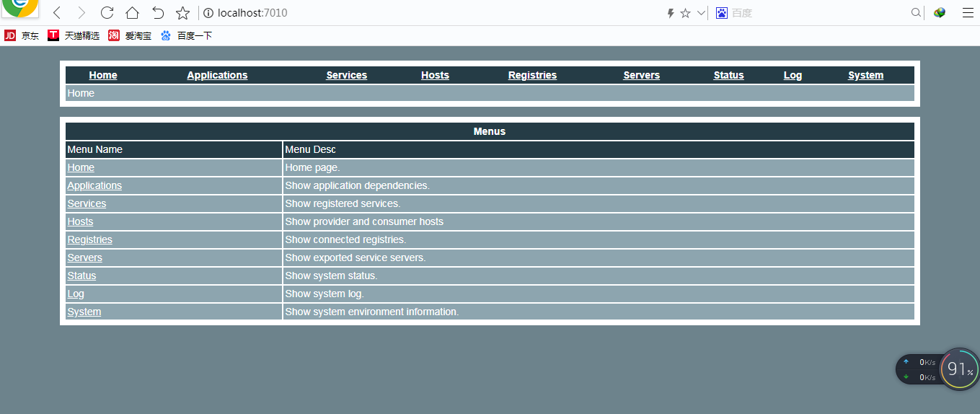Viewport: 980px width, 414px height.
Task: Click the site info icon before URL
Action: (208, 13)
